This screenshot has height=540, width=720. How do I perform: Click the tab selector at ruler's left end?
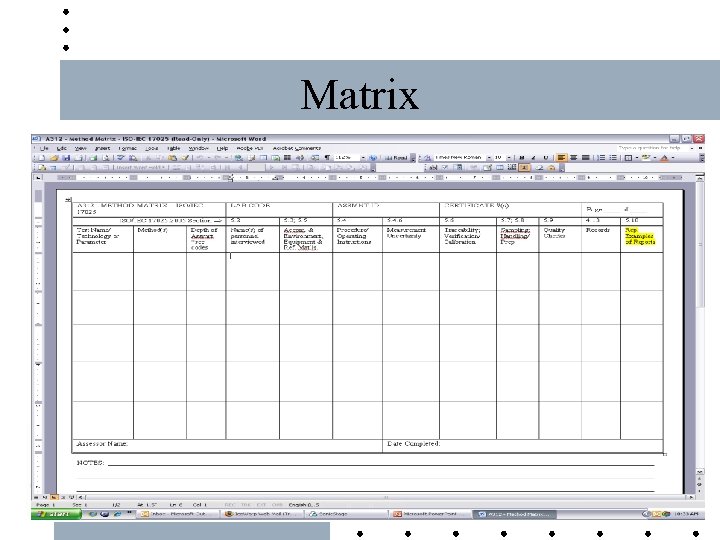[x=38, y=178]
